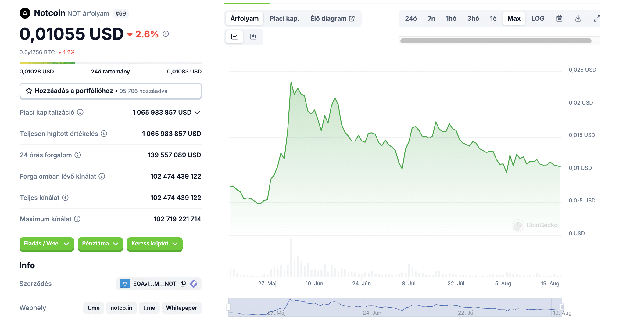The width and height of the screenshot is (644, 325).
Task: Open info icon beside Piaci kapitalizáció
Action: [80, 112]
